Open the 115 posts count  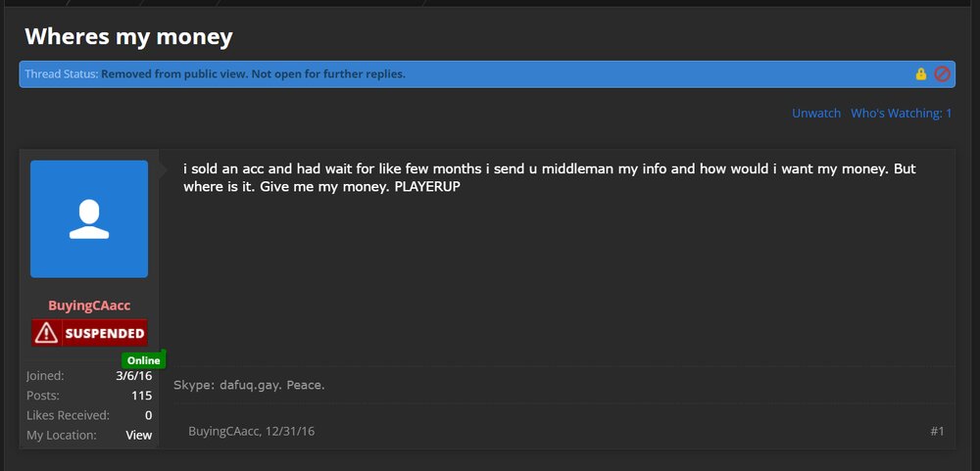pyautogui.click(x=142, y=396)
